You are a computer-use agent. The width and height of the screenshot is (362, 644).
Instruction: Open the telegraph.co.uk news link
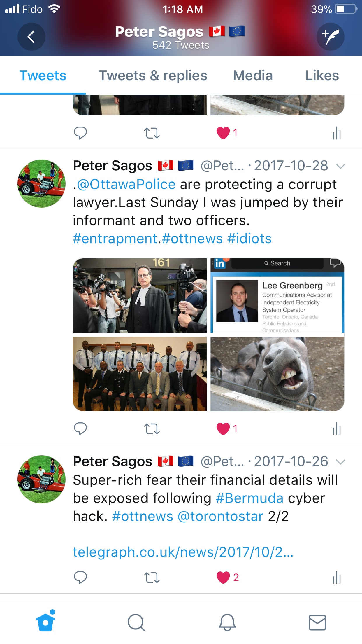[183, 552]
